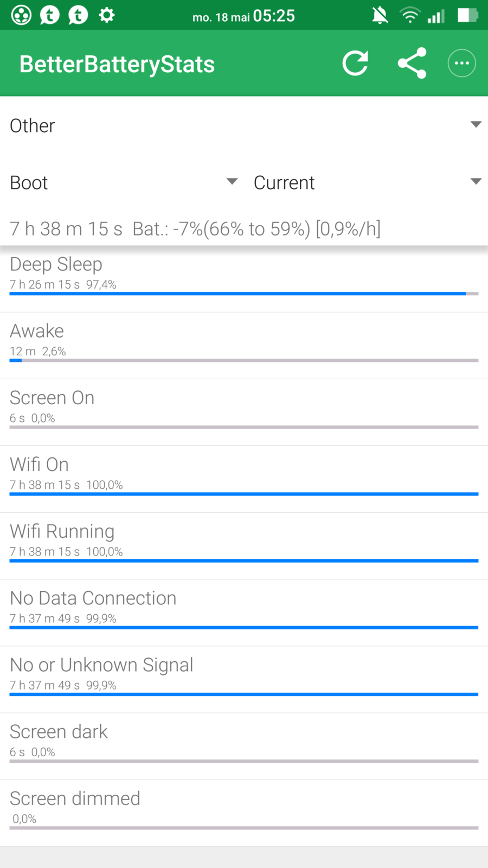Image resolution: width=488 pixels, height=868 pixels.
Task: Expand the Current reference dropdown
Action: coord(367,182)
